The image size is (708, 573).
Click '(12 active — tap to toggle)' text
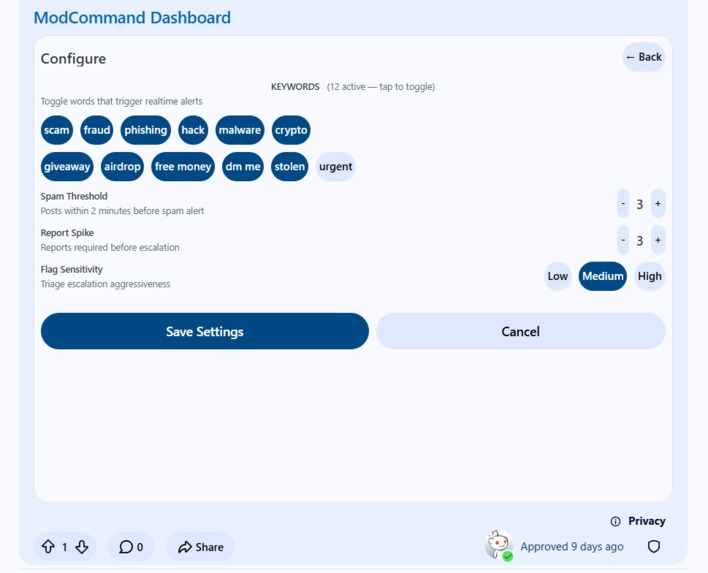381,87
